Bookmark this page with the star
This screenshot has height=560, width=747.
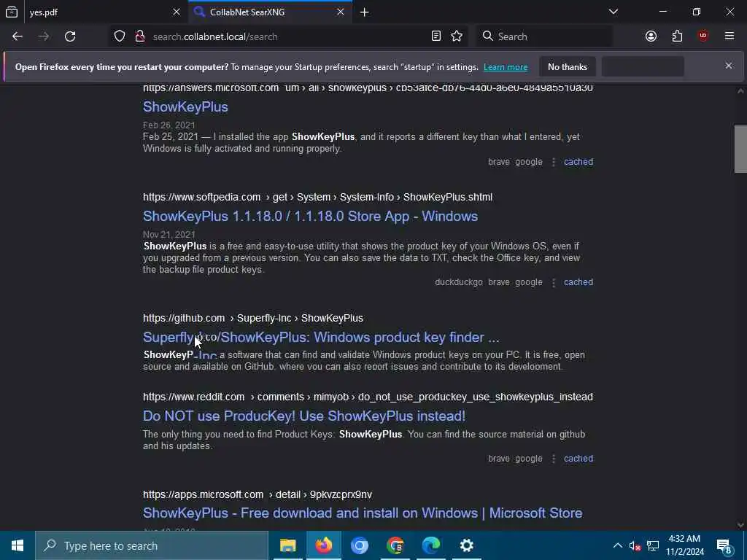pos(457,36)
